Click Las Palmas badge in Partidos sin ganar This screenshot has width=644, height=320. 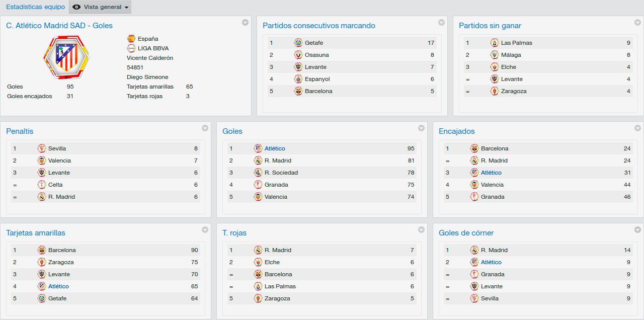point(495,43)
